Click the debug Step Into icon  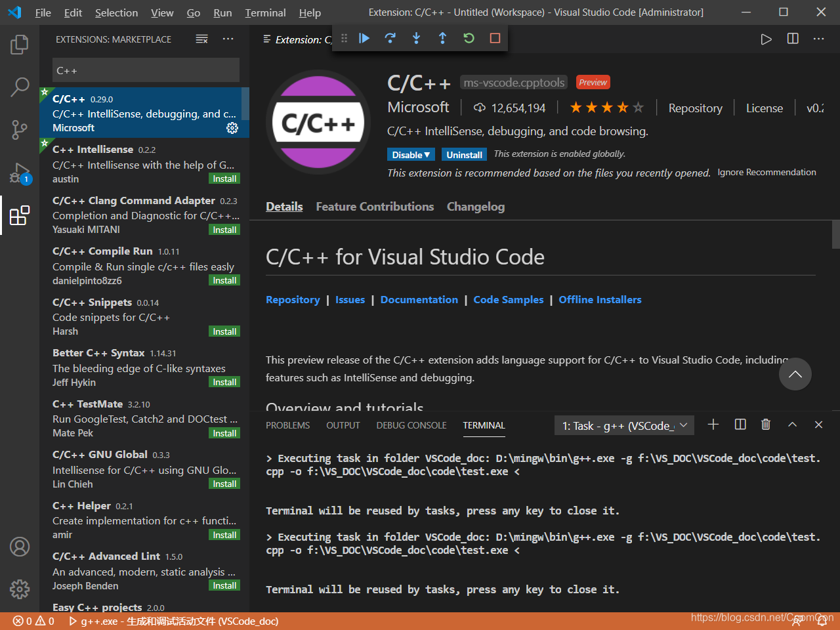tap(417, 38)
